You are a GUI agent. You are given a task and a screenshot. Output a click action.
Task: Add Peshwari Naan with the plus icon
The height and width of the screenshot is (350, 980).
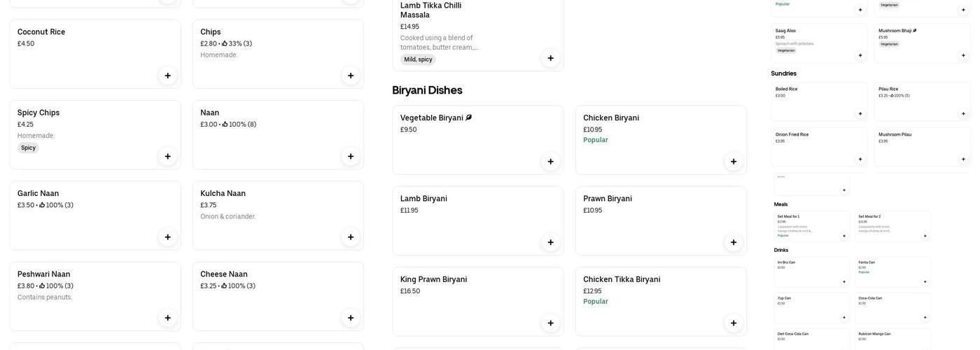point(167,318)
